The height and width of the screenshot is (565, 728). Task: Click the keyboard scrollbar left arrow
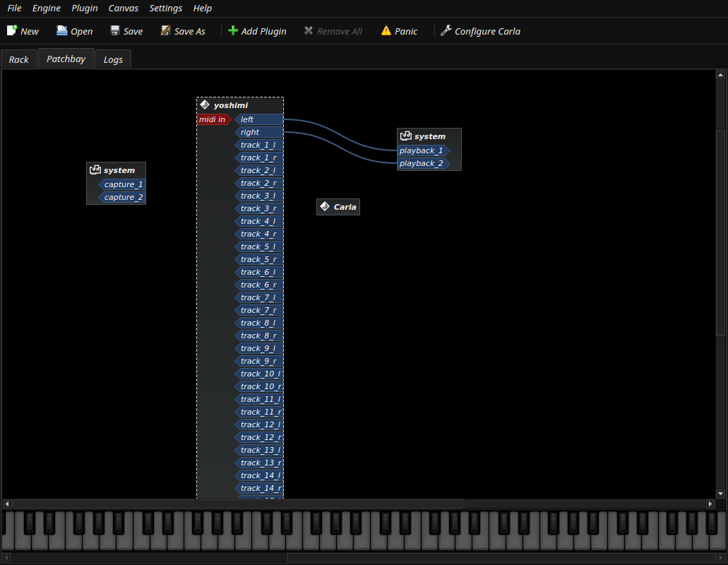7,557
